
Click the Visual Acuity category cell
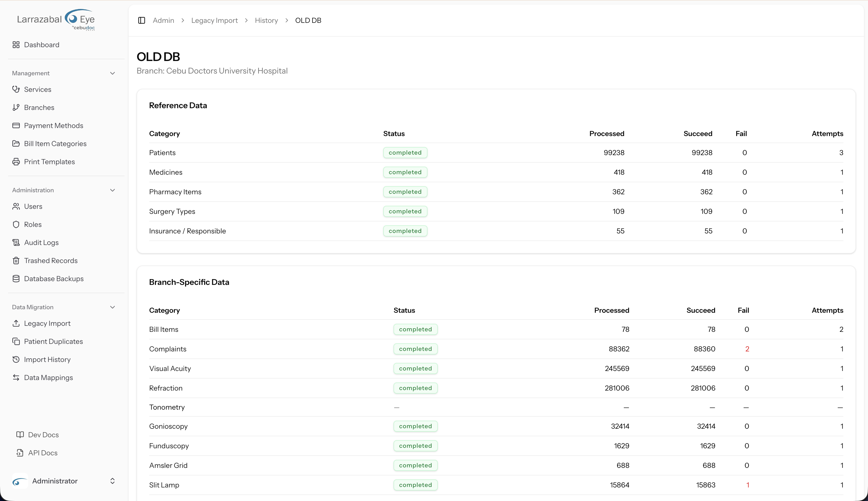point(170,368)
